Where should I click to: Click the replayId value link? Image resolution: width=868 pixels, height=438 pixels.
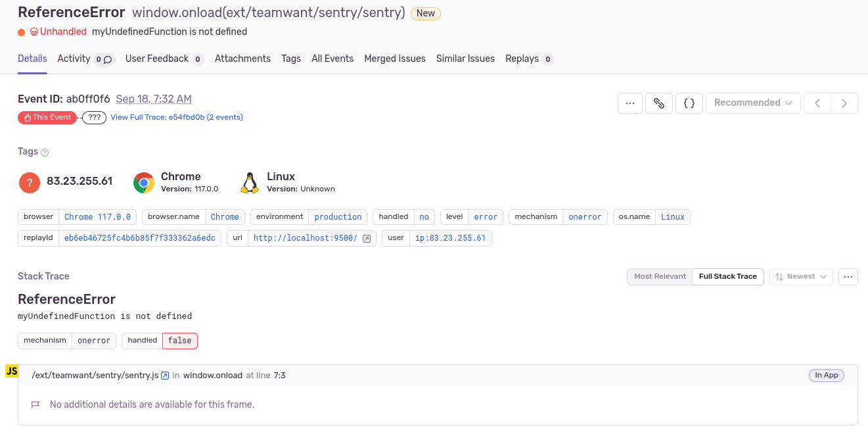(140, 238)
